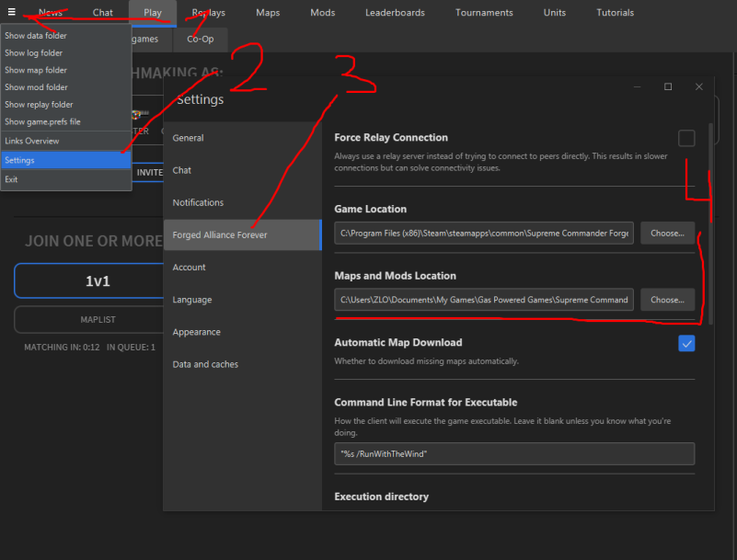Pick Show map folder in the menu
Viewport: 737px width, 560px height.
tap(66, 70)
